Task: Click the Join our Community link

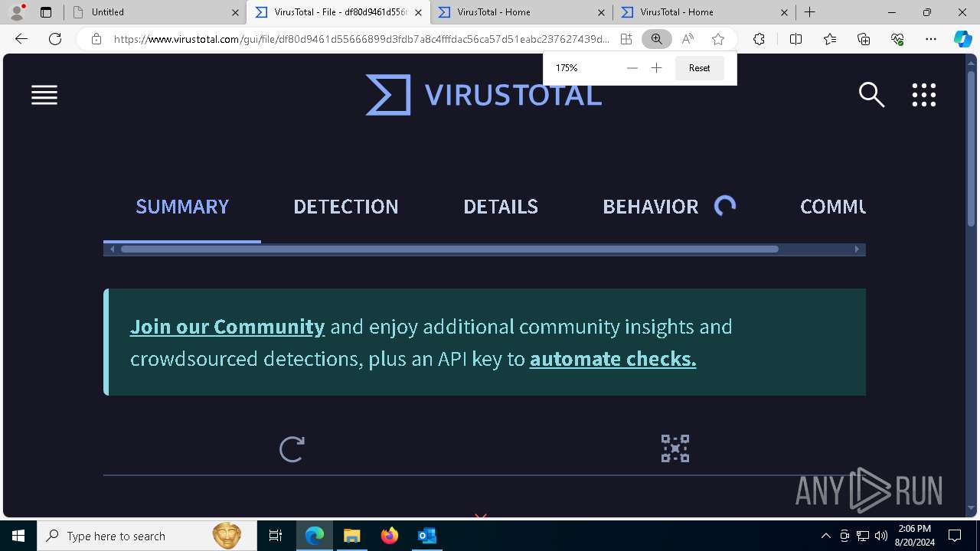Action: pyautogui.click(x=227, y=327)
